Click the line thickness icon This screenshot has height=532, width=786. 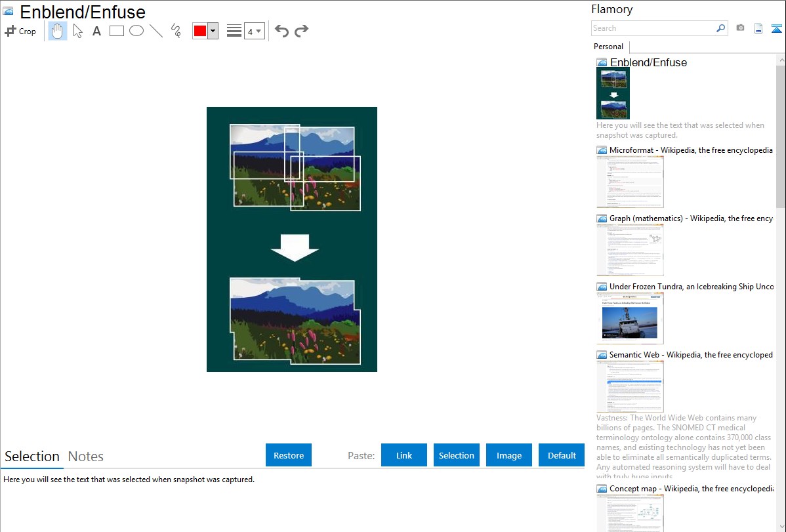coord(234,31)
